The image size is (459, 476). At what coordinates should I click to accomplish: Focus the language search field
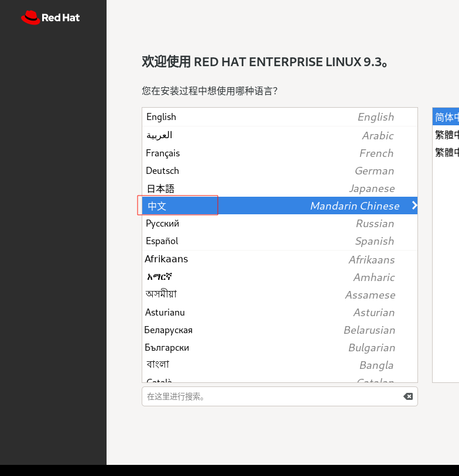pyautogui.click(x=280, y=396)
